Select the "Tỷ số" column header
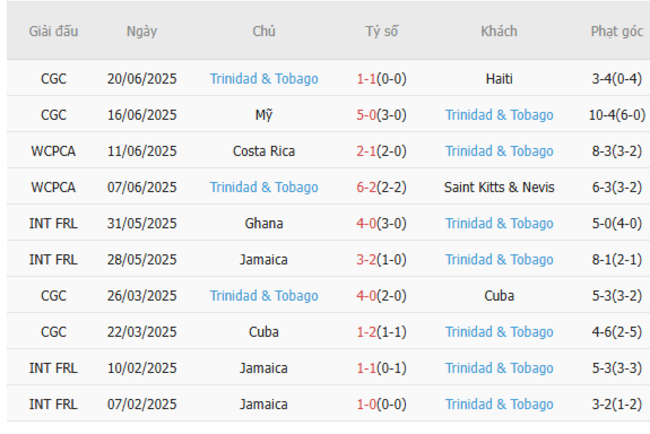Viewport: 650px width, 434px height. tap(381, 31)
